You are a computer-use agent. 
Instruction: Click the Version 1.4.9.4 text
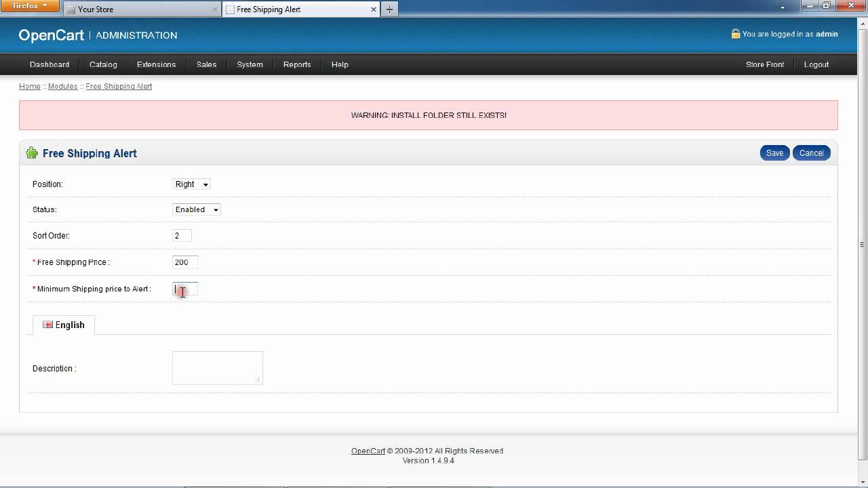point(429,461)
